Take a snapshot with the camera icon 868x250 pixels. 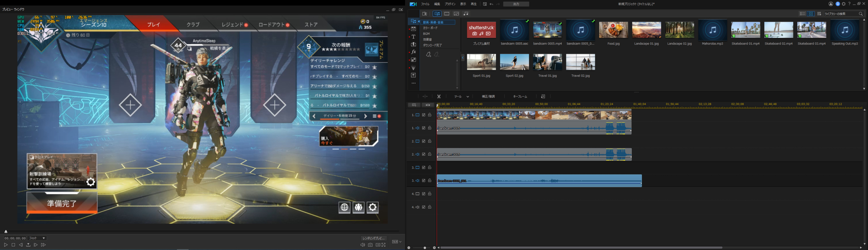click(x=370, y=245)
